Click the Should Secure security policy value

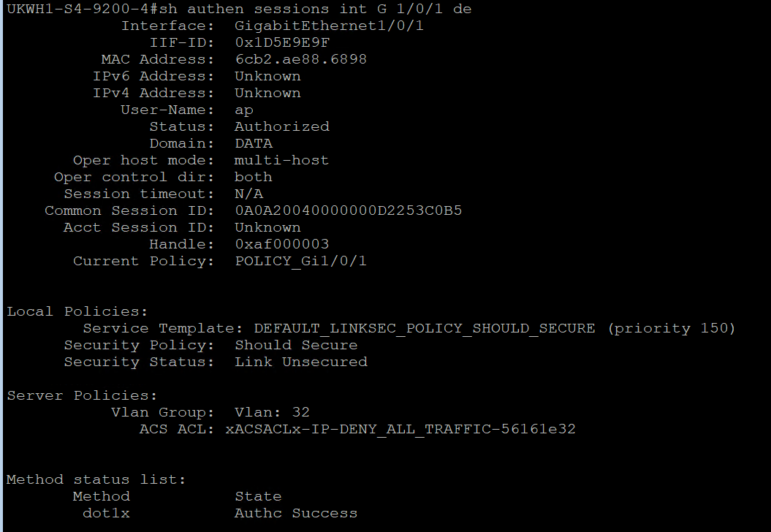296,345
